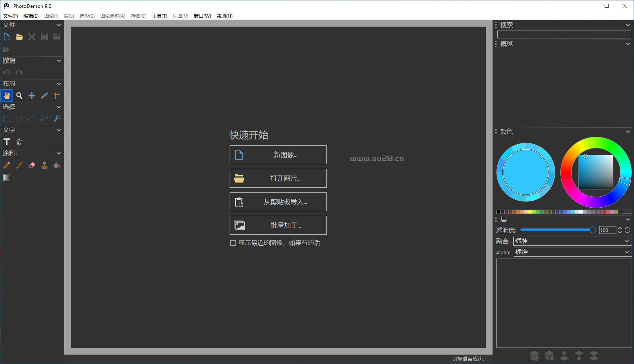
Task: Click the 从剪贴板导入... button
Action: point(278,202)
